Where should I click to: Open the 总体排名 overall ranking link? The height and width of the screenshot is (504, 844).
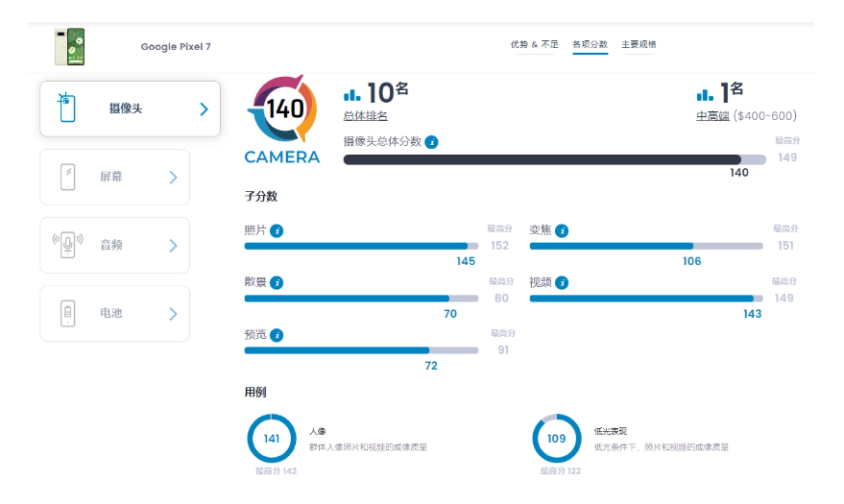pos(366,115)
